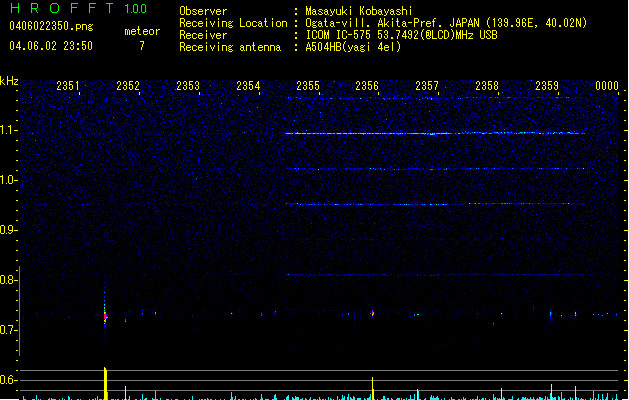Click the kHz axis unit label

click(x=9, y=81)
